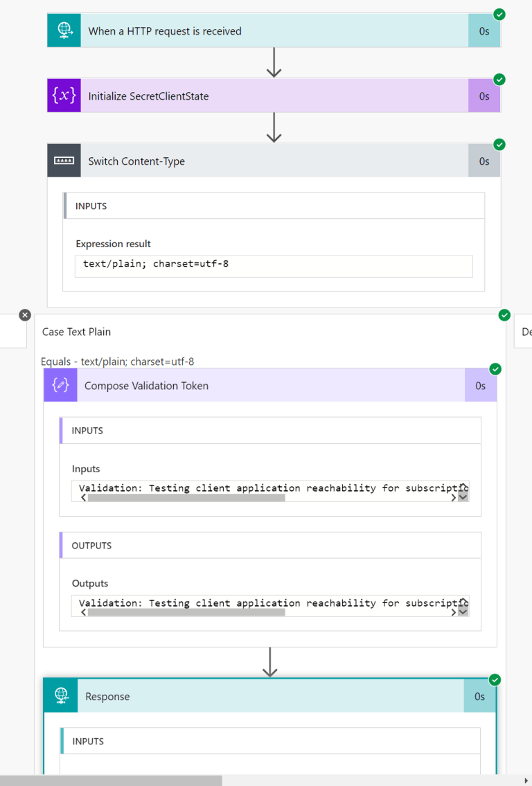Select the Case Text Plain branch header

[76, 332]
